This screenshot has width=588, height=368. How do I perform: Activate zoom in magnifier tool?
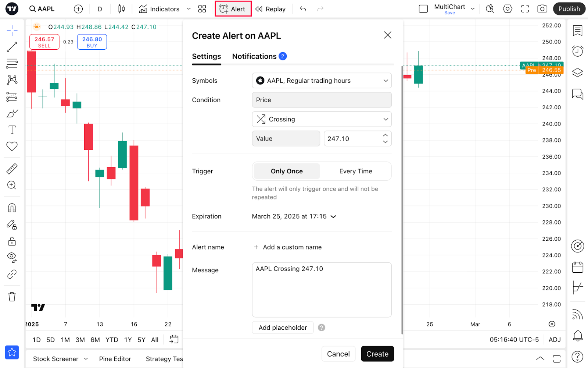12,185
